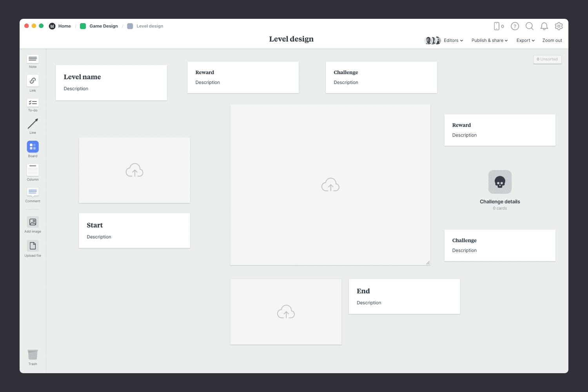Image resolution: width=588 pixels, height=392 pixels.
Task: Select the Note tool in sidebar
Action: tap(33, 59)
